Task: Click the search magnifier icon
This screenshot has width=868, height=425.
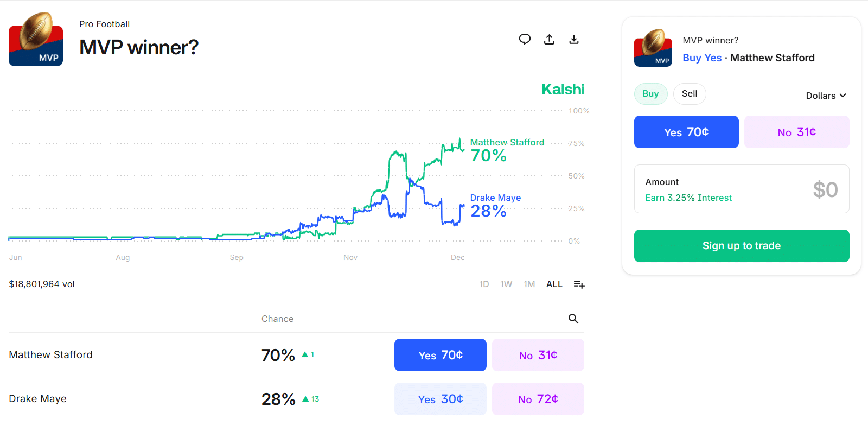Action: pos(573,319)
